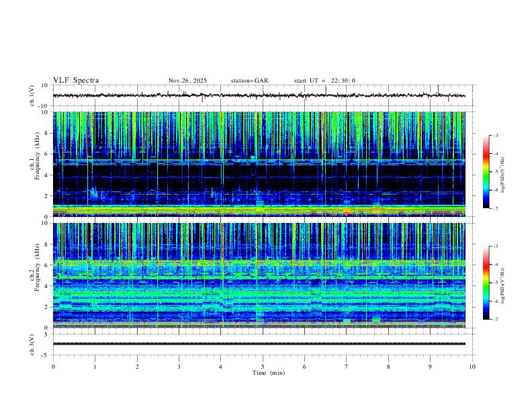This screenshot has height=411, width=532.
Task: Click the time axis tick label "0"
Action: pyautogui.click(x=53, y=367)
